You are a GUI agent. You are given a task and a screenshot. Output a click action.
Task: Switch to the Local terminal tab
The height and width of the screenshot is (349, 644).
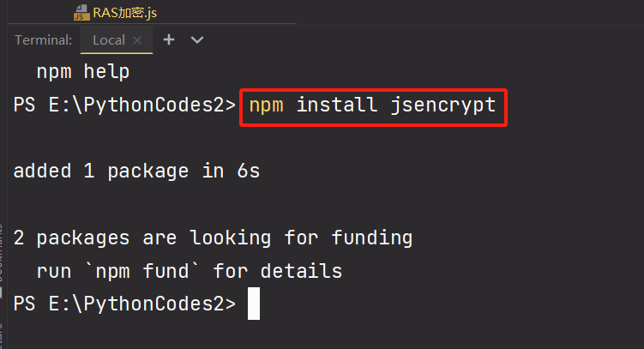click(x=109, y=39)
